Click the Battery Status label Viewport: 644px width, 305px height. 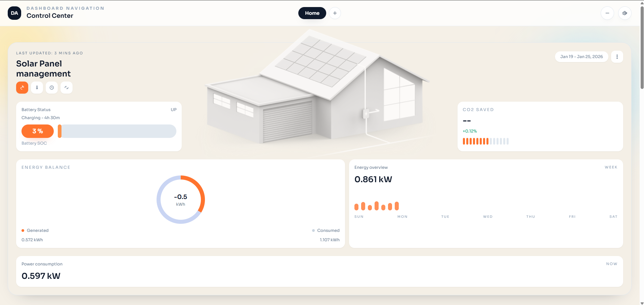coord(36,110)
